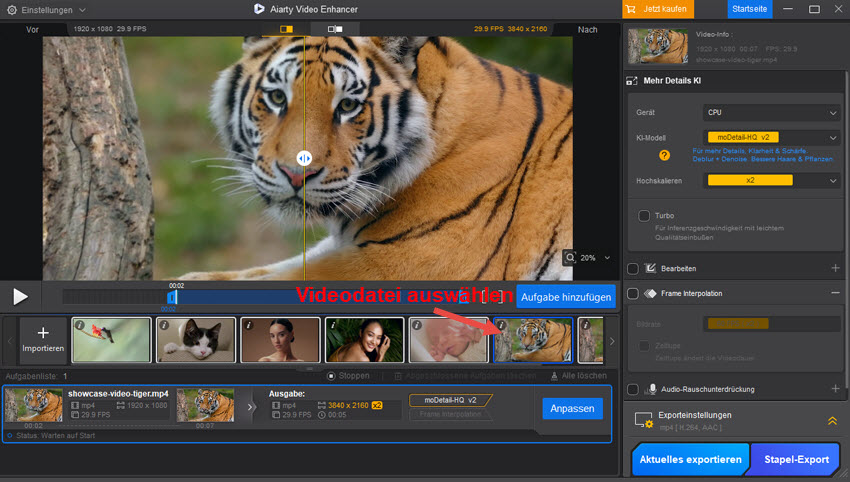Click the task arrow between tiger thumbnails
850x482 pixels.
[250, 407]
